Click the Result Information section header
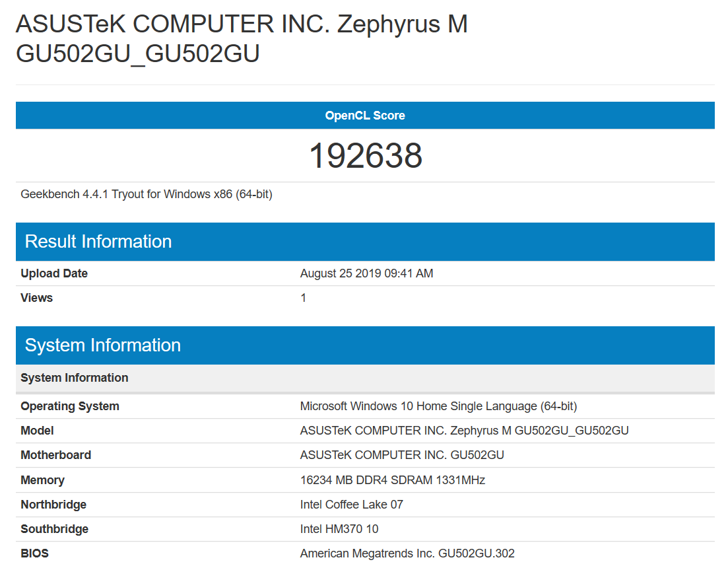The width and height of the screenshot is (728, 568). pyautogui.click(x=365, y=242)
